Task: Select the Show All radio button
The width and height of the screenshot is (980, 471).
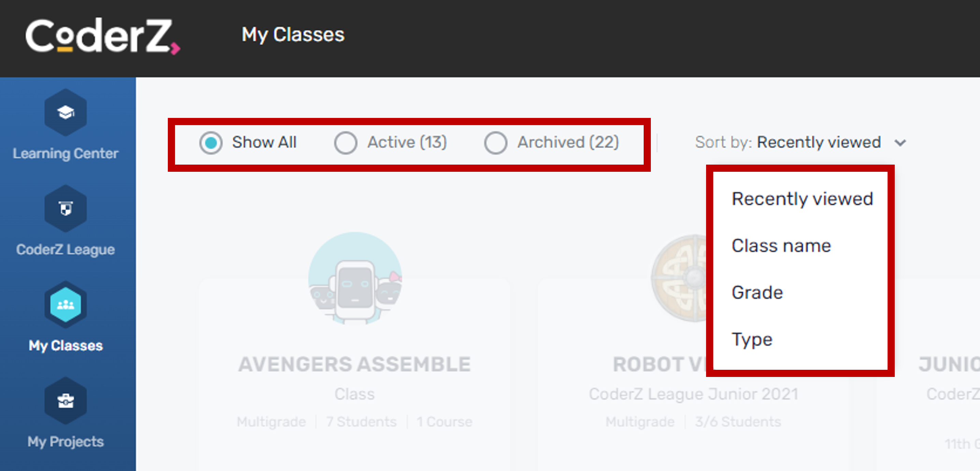Action: [211, 143]
